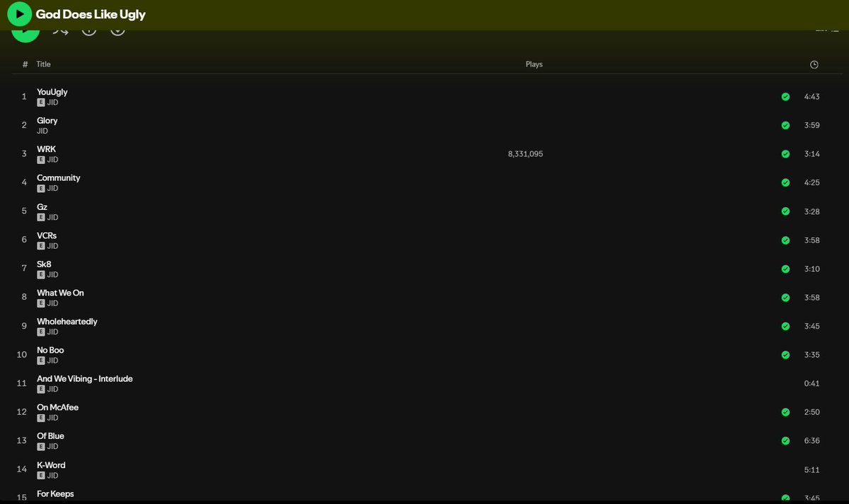
Task: Click the explicit E badge on Community
Action: click(x=41, y=189)
